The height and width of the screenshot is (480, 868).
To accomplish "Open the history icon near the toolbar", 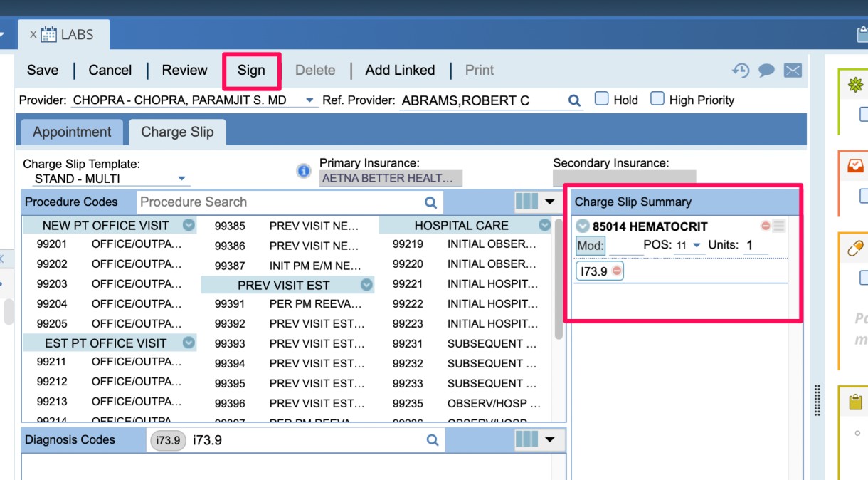I will tap(740, 70).
